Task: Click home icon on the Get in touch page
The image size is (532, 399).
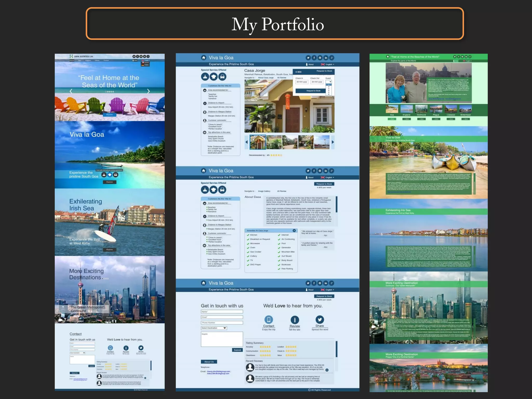Action: tap(204, 283)
